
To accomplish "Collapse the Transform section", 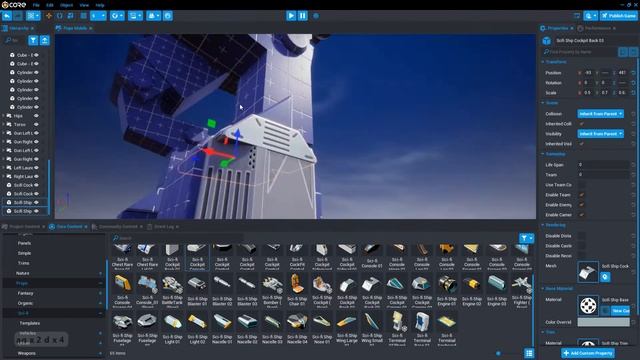I will [x=543, y=62].
